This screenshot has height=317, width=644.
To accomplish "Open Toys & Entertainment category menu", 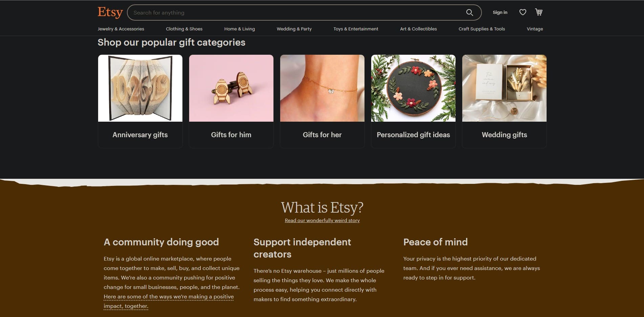I will click(x=356, y=29).
